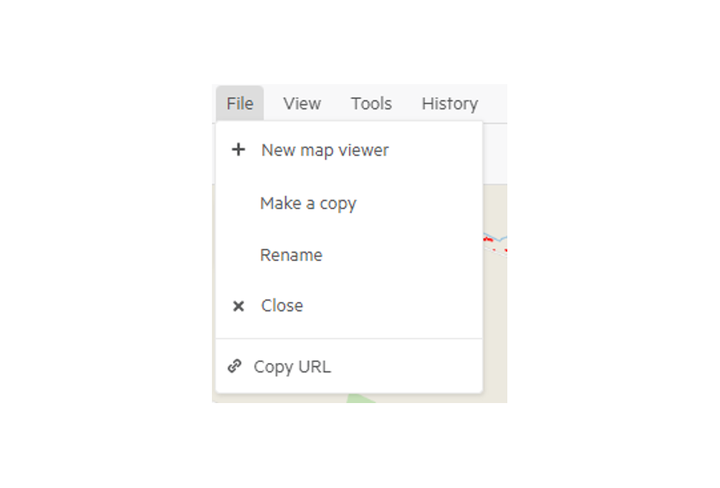Click the red markers on the map

click(488, 239)
